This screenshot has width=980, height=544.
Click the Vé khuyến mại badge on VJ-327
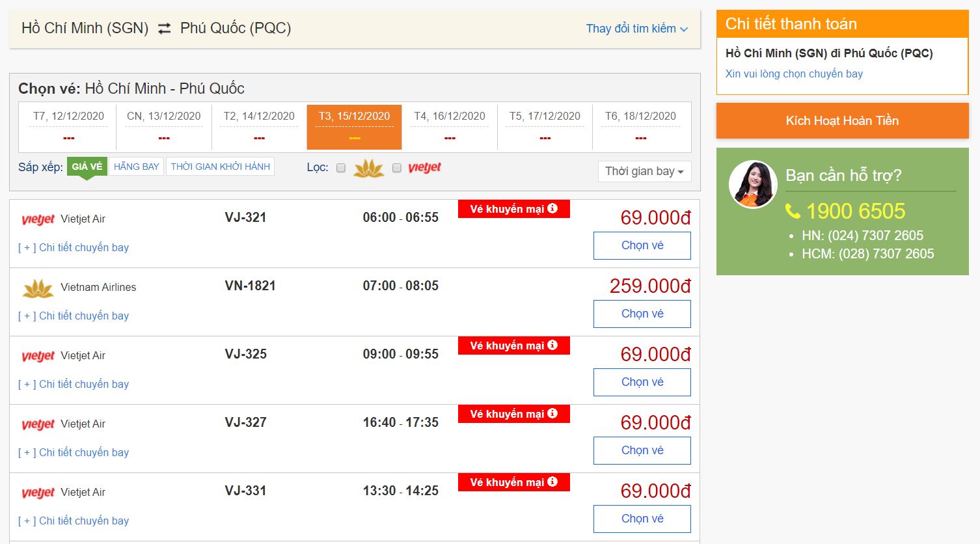coord(514,414)
